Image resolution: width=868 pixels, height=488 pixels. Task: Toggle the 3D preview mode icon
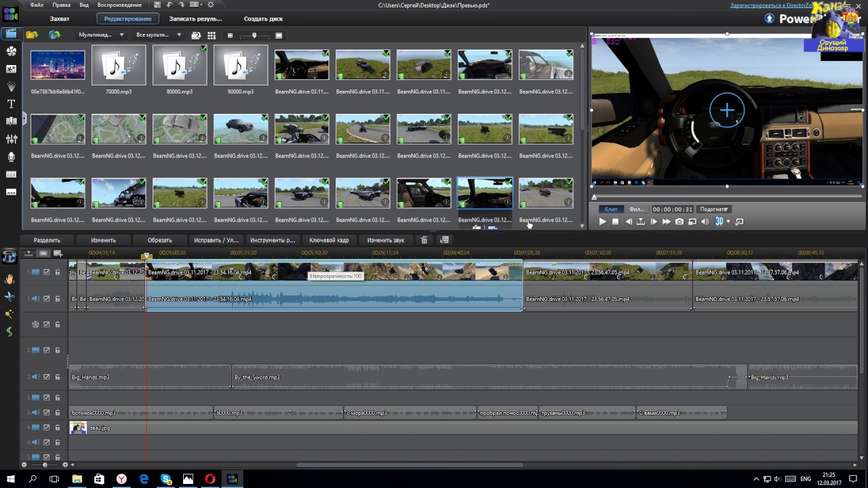click(719, 222)
